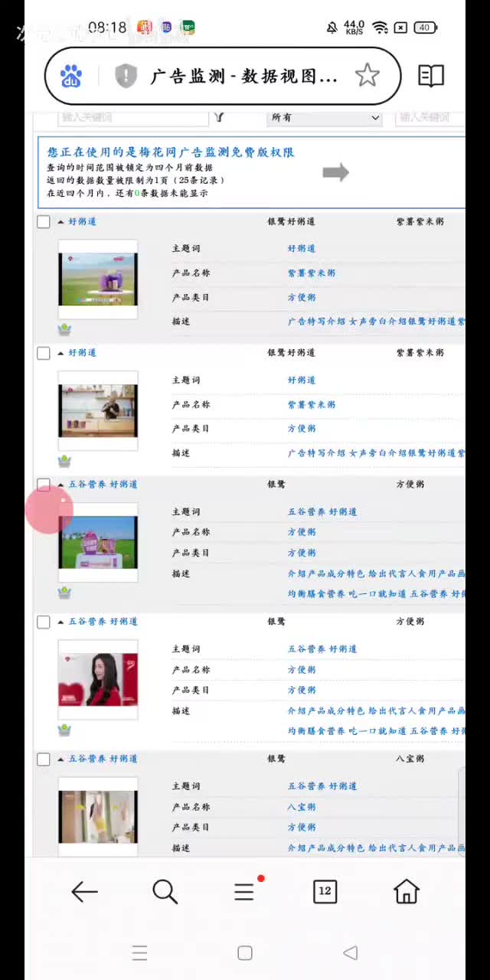The width and height of the screenshot is (490, 980).
Task: Focus the right 输入关键词 keyword field
Action: click(430, 117)
